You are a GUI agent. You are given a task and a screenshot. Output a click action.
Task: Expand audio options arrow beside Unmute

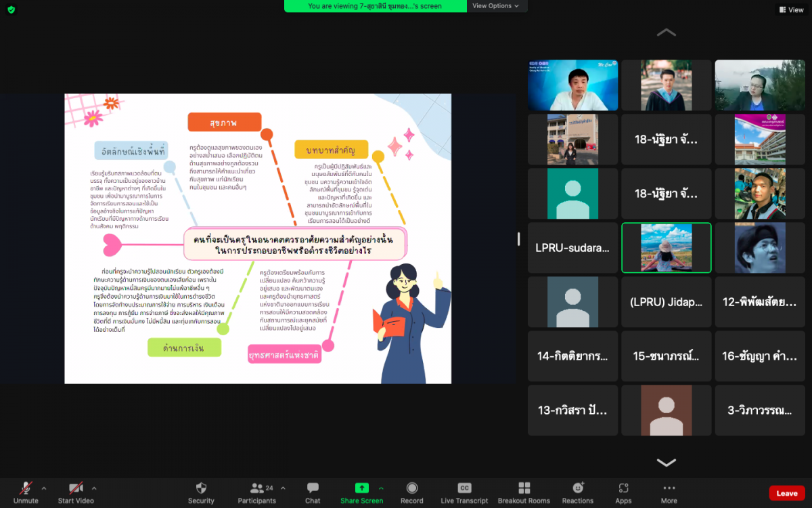44,488
